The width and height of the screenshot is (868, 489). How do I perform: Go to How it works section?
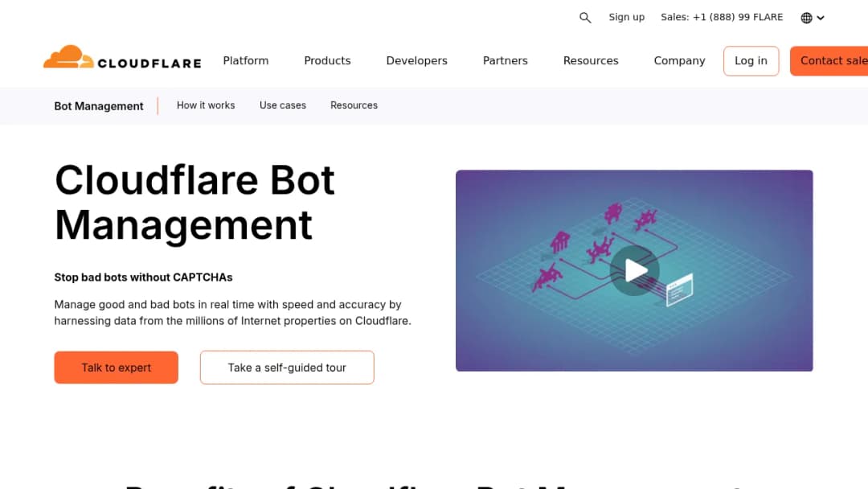click(x=206, y=105)
